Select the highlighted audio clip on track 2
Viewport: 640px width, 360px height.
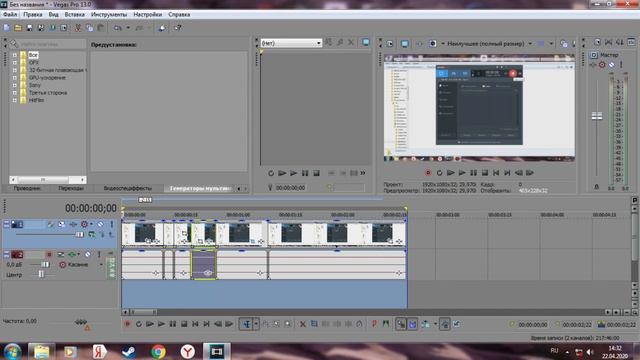pyautogui.click(x=204, y=265)
